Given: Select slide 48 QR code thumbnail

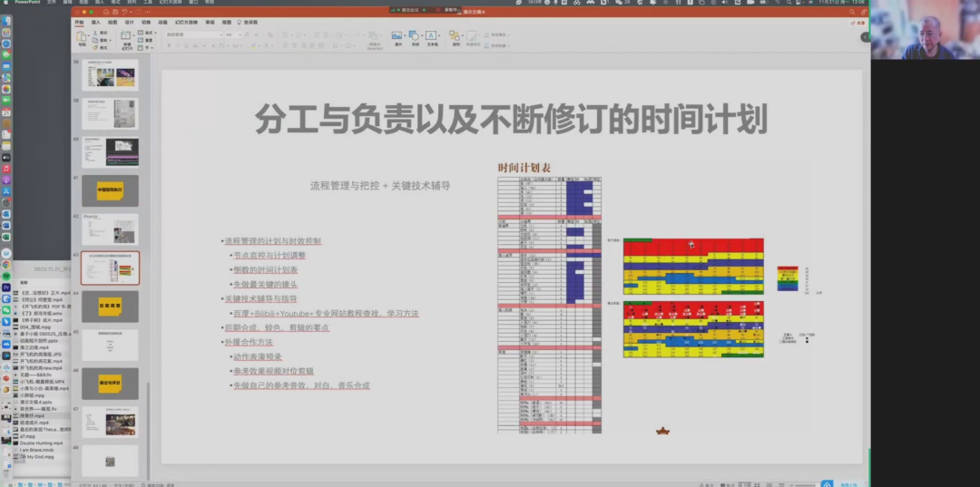Looking at the screenshot, I should point(110,461).
